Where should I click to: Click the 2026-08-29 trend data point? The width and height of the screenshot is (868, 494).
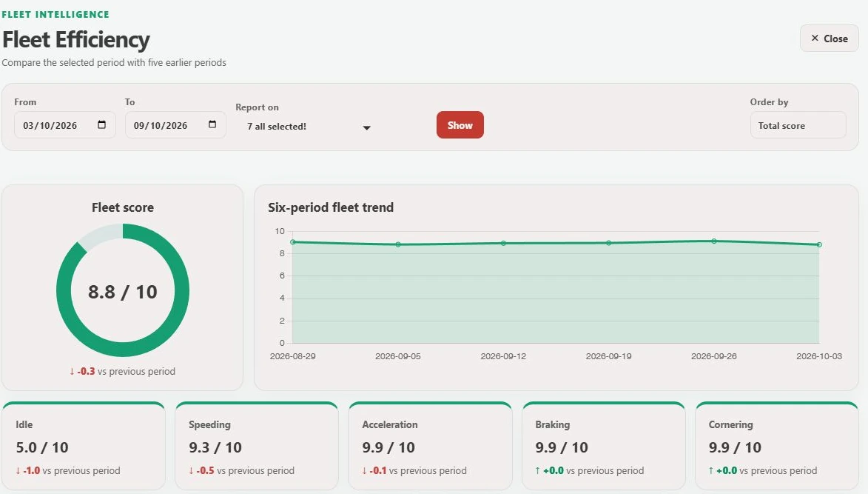click(x=293, y=242)
